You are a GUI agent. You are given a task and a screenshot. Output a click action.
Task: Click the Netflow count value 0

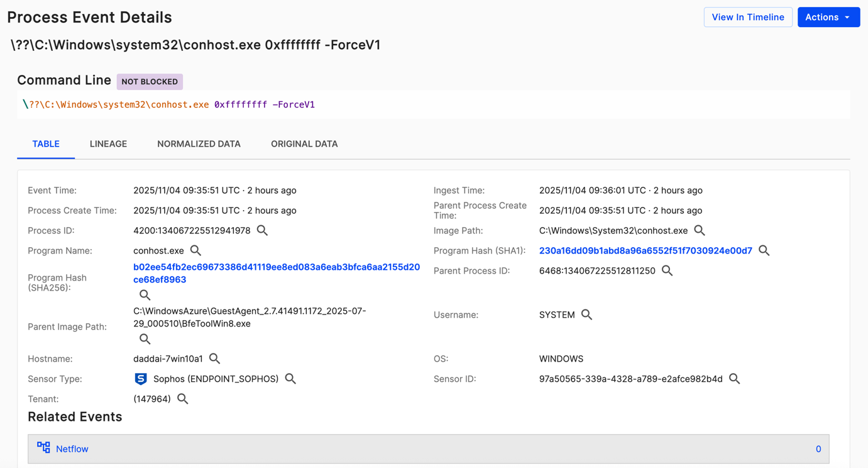tap(818, 448)
